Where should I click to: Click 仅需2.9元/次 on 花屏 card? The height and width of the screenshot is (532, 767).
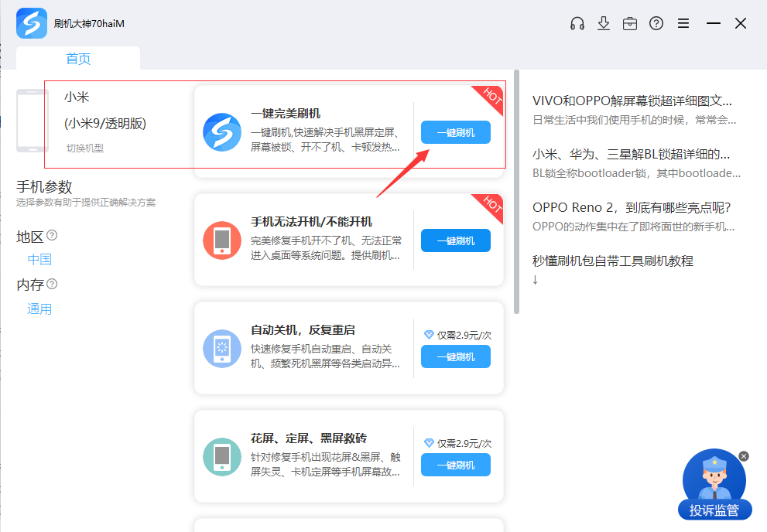[464, 444]
